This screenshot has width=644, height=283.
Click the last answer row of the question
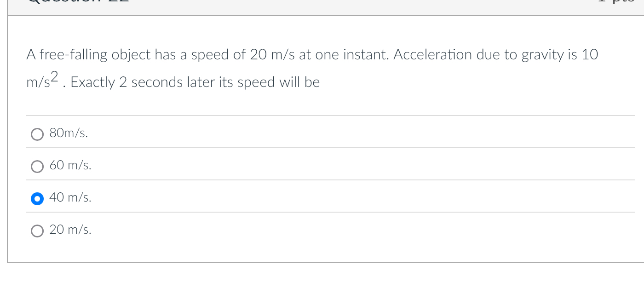[322, 230]
